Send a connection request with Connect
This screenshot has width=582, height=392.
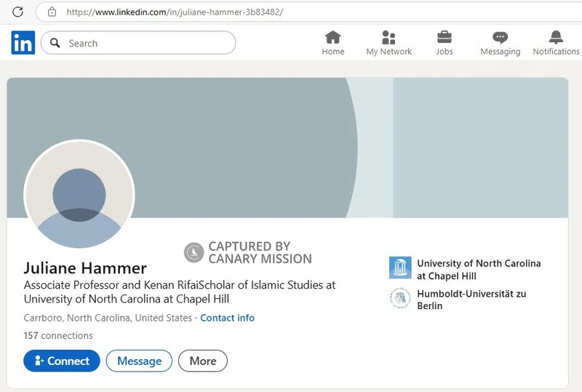point(62,361)
